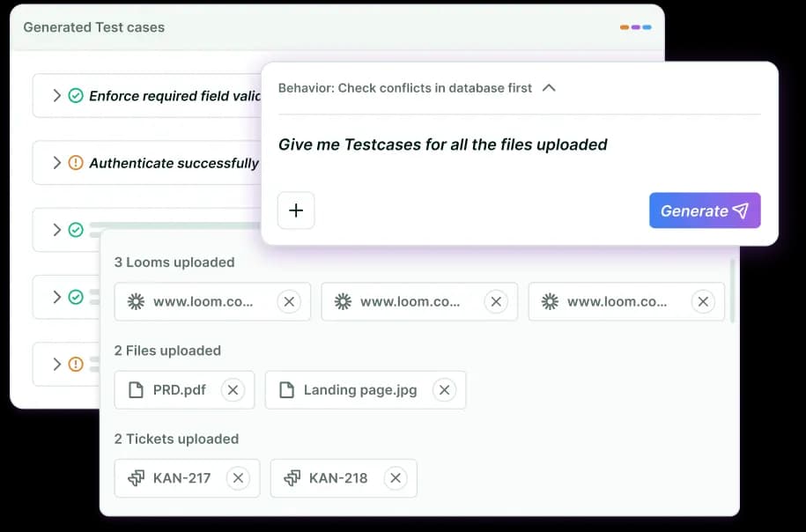Viewport: 806px width, 532px height.
Task: Click the Generate button
Action: pos(705,211)
